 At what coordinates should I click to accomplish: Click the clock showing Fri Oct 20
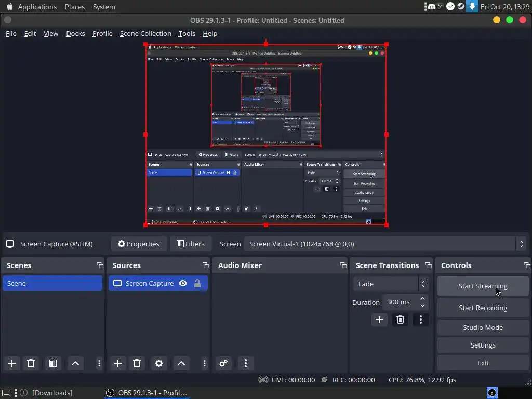pos(505,7)
